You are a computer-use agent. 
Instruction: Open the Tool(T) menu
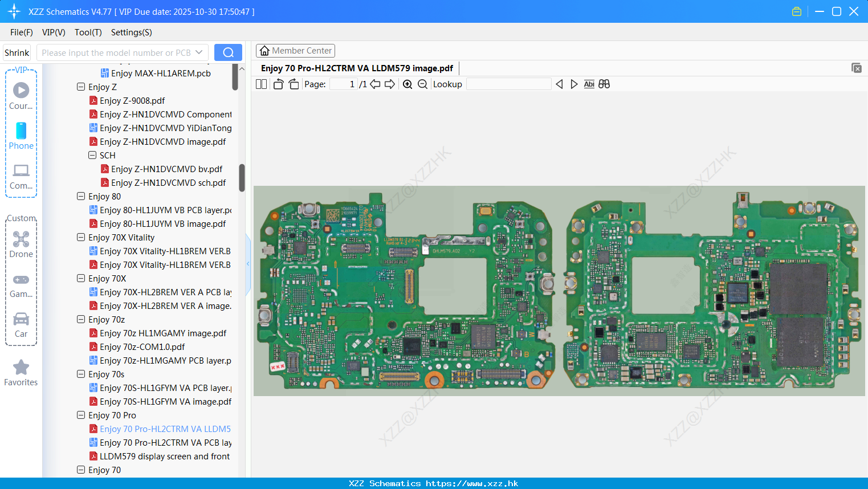tap(88, 32)
